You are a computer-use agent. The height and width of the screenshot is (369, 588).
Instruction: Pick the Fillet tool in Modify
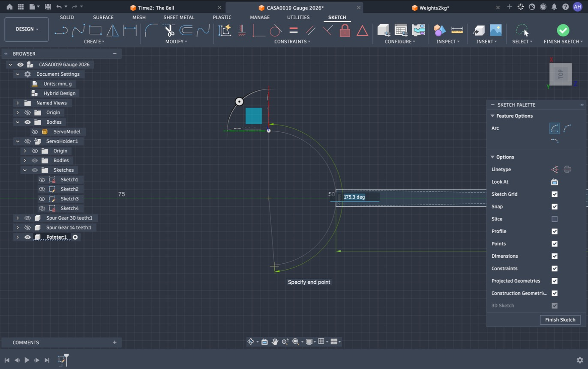(x=151, y=30)
